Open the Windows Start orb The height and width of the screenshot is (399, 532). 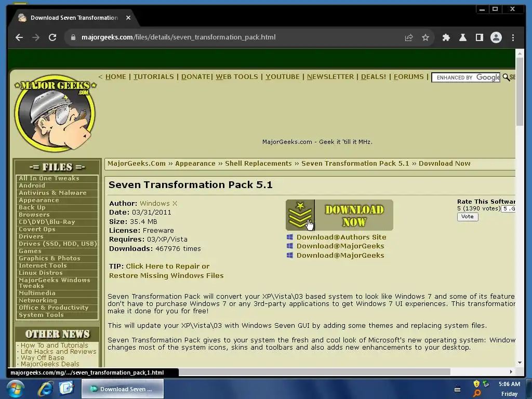[x=16, y=389]
